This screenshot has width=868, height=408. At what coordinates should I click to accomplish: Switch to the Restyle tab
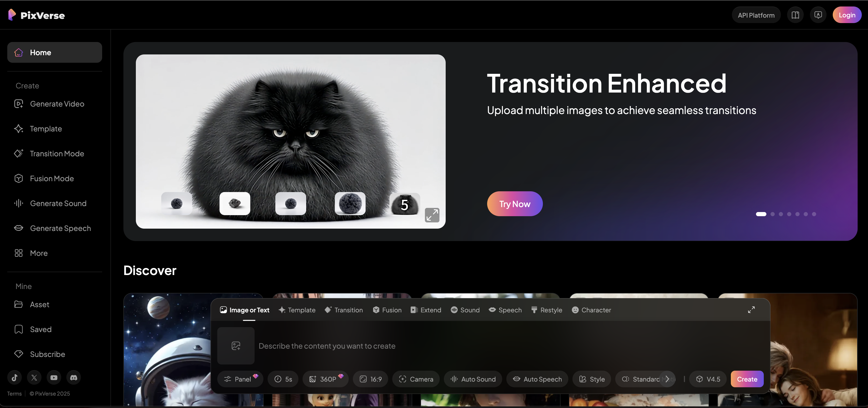(x=547, y=310)
